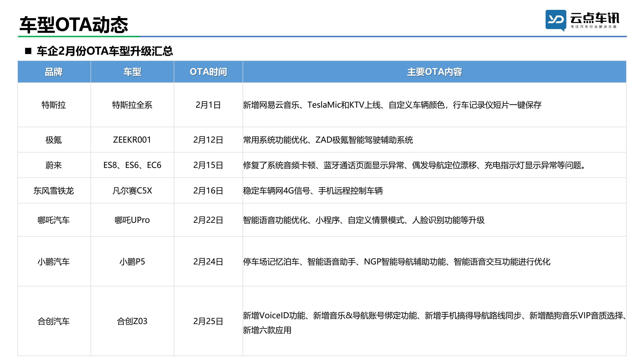Click the 2月15日 date cell
Screen dimensions: 644x362
click(x=208, y=165)
